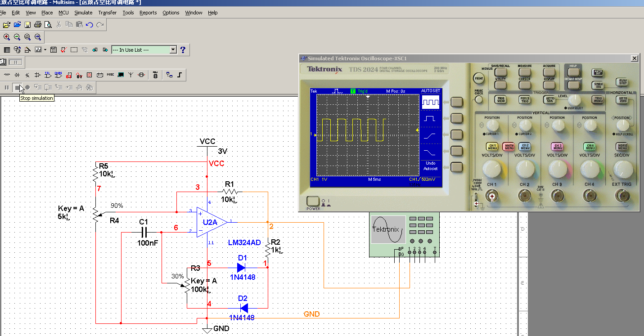Place an Electromechanical component from toolbar
The image size is (644, 336).
[x=141, y=75]
